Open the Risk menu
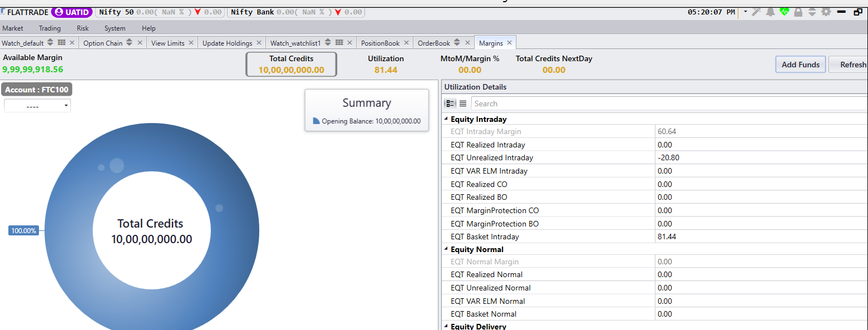 click(x=83, y=28)
